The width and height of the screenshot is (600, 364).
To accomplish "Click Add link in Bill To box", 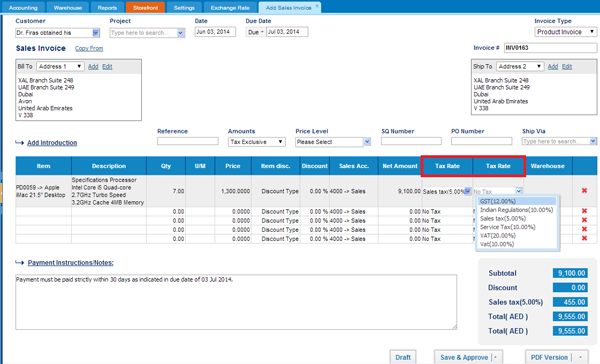I will tap(93, 67).
